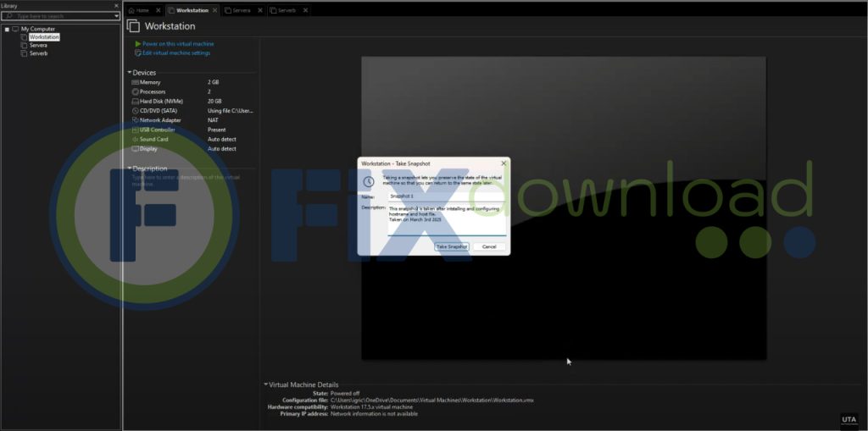Click the Display monitor icon
868x431 pixels.
(135, 148)
